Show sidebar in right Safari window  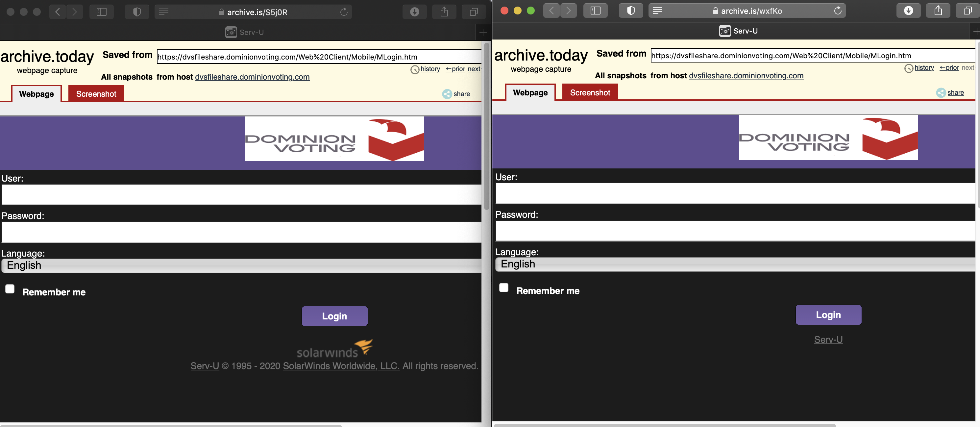pos(595,11)
